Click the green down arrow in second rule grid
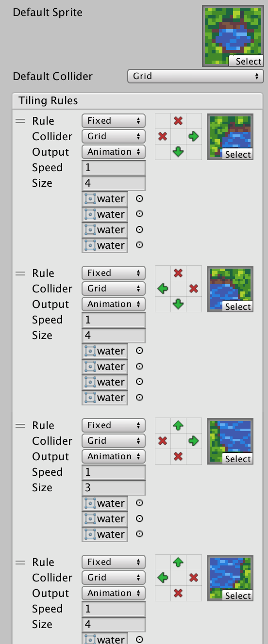The image size is (268, 644). tap(178, 304)
